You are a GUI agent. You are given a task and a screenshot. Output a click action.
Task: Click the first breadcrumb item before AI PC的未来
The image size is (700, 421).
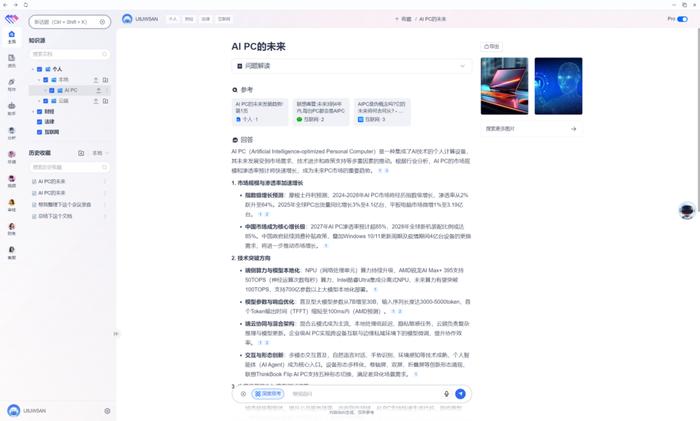(x=404, y=19)
